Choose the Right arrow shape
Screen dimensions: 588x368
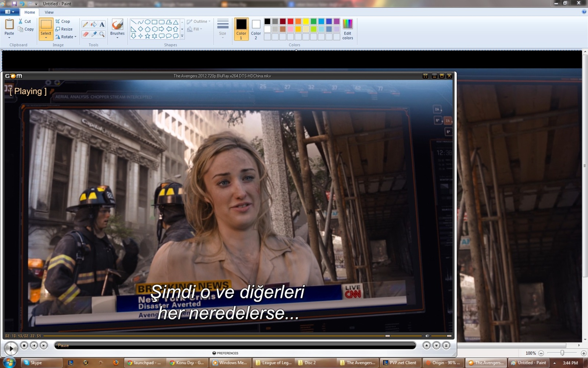[x=161, y=29]
